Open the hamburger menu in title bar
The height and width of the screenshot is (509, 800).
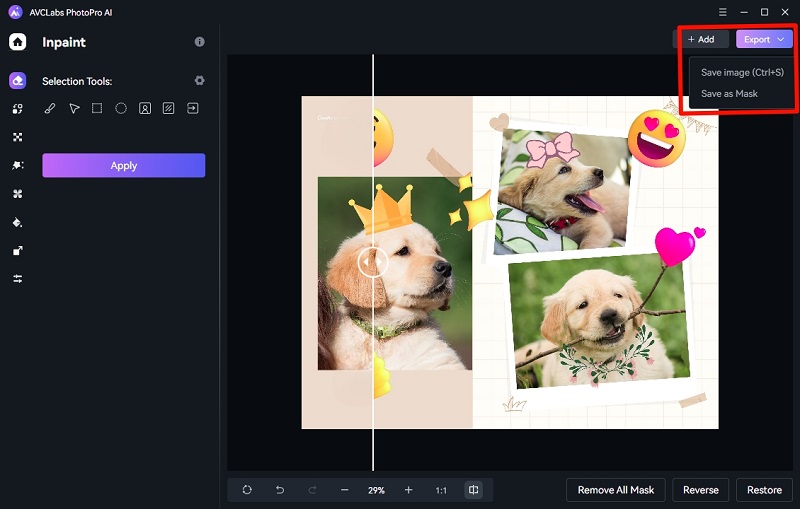[722, 12]
